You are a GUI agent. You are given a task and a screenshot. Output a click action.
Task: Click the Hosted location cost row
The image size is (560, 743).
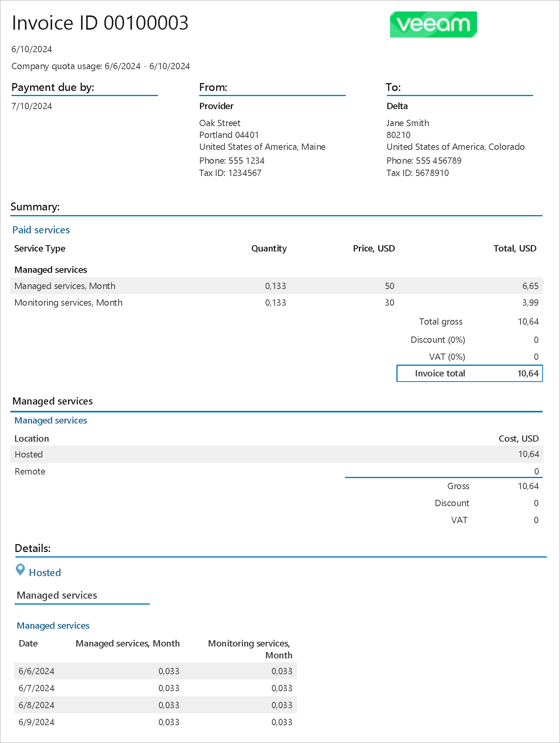pyautogui.click(x=276, y=454)
